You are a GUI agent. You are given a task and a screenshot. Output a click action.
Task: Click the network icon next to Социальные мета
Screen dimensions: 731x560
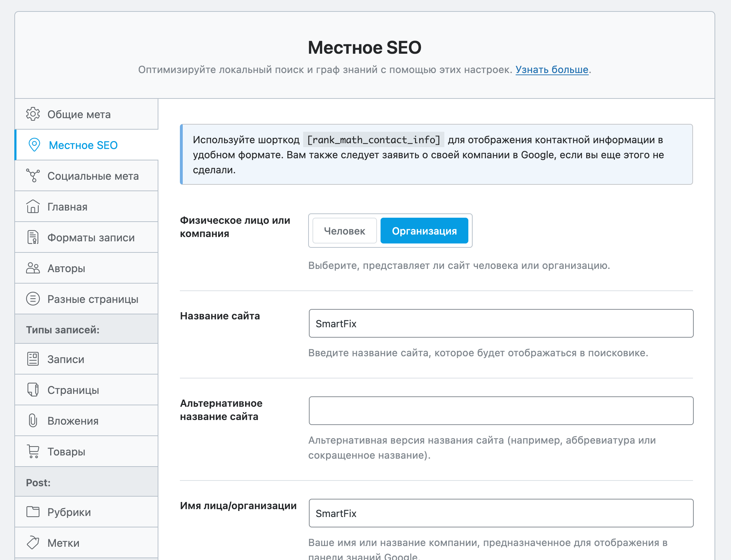(x=33, y=176)
